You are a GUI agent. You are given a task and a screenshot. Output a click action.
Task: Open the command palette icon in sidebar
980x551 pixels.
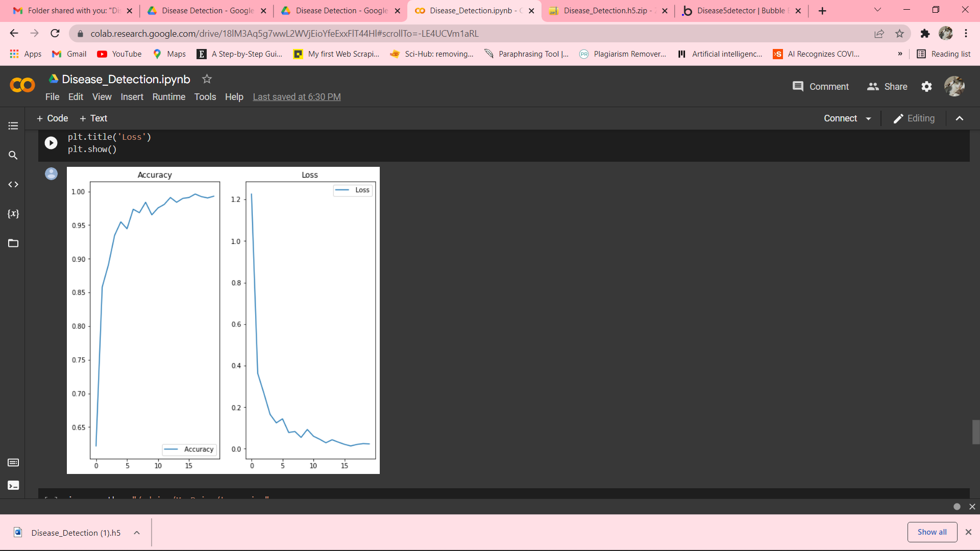pos(13,463)
